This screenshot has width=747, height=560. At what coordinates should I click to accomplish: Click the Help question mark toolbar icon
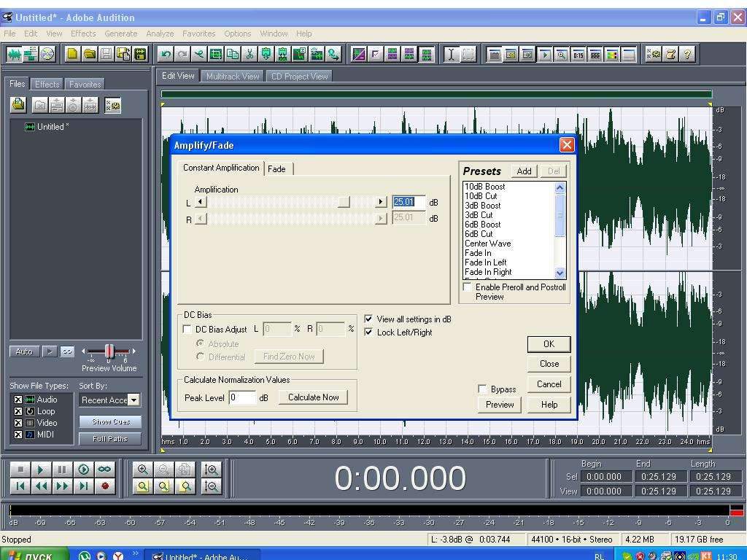pos(687,54)
